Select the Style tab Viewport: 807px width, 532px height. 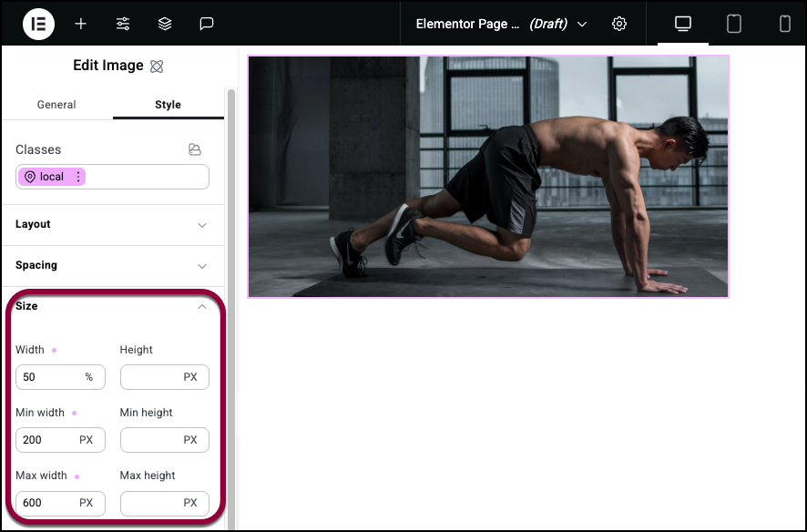point(168,105)
